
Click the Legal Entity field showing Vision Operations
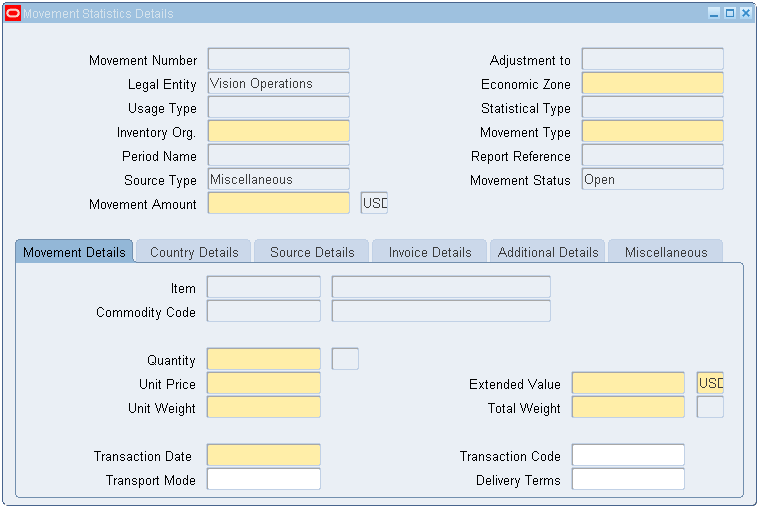pyautogui.click(x=279, y=83)
